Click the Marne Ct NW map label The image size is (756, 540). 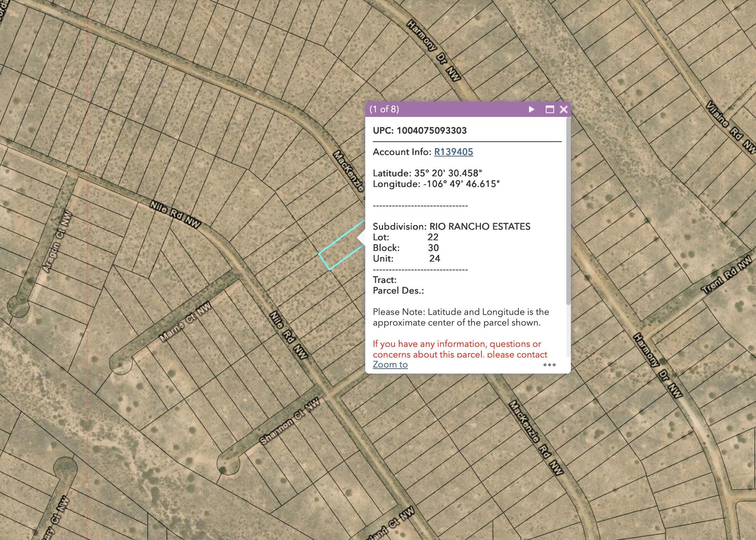click(x=185, y=322)
